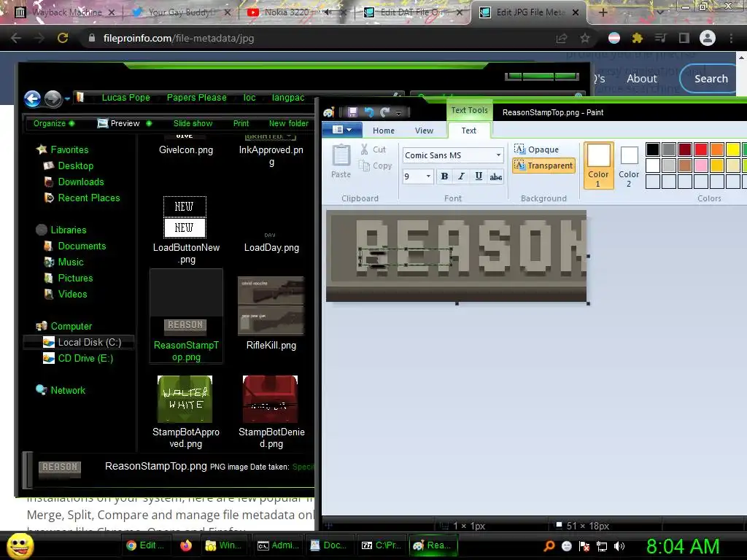
Task: Click the Paste icon in Paint
Action: point(341,156)
